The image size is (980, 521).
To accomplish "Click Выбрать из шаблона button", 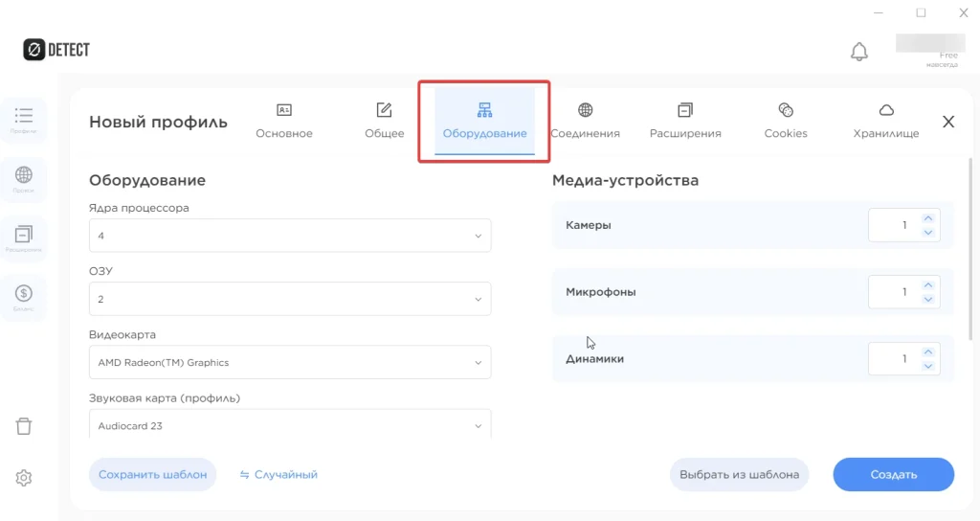I will pyautogui.click(x=740, y=475).
